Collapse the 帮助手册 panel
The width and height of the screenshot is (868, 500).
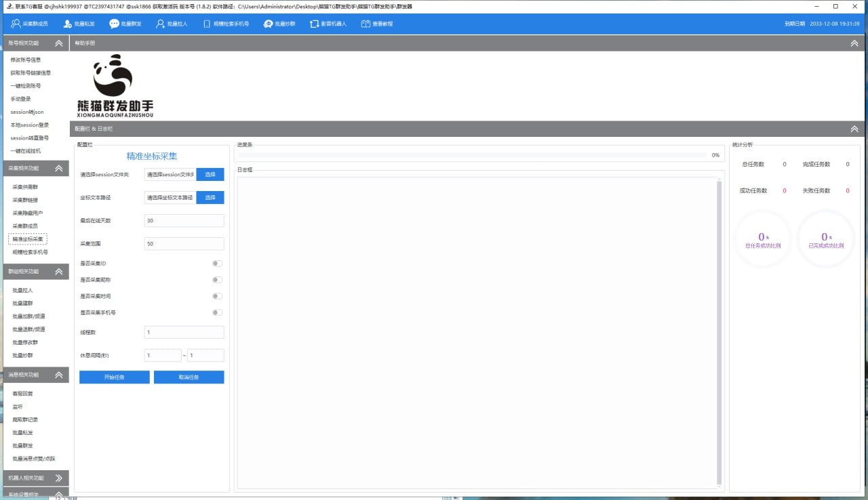(x=854, y=43)
